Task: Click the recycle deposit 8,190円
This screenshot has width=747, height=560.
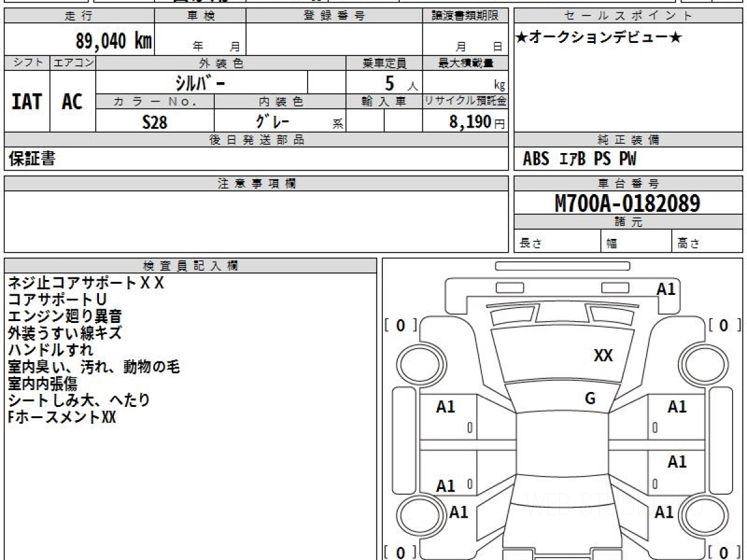Action: (477, 122)
